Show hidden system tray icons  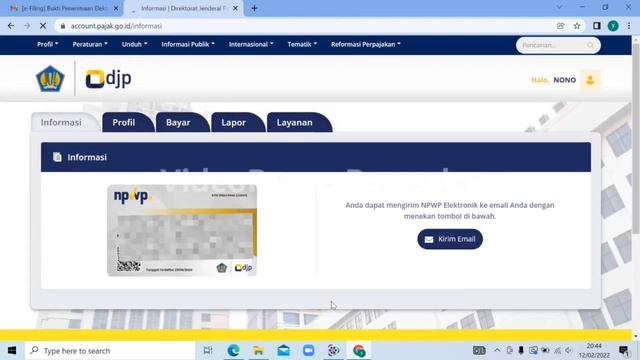[497, 350]
